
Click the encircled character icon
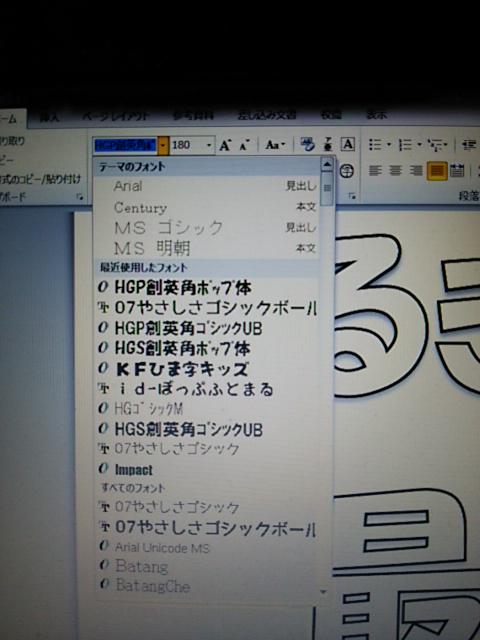click(347, 171)
